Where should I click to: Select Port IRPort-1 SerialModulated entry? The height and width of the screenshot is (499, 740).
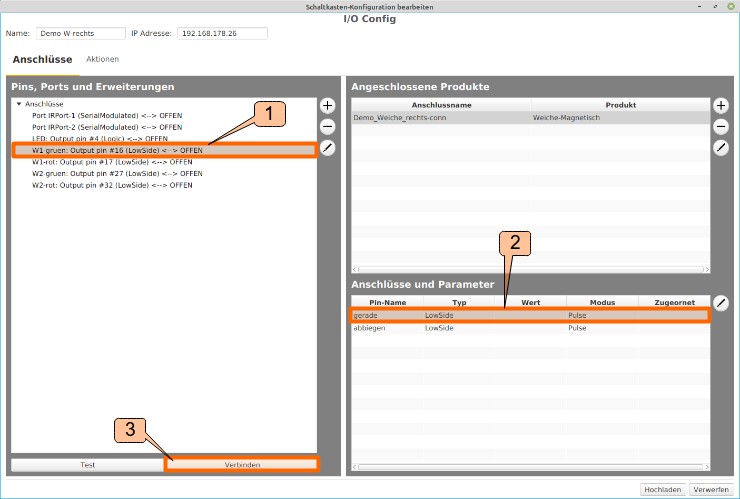[107, 116]
